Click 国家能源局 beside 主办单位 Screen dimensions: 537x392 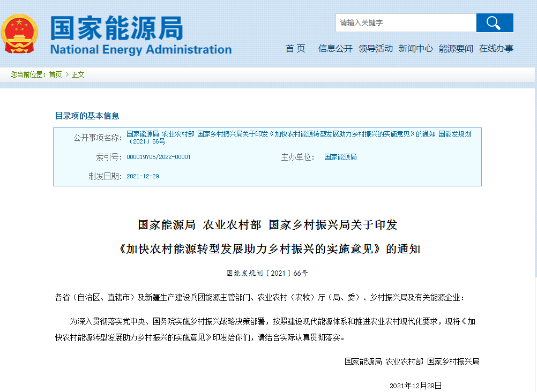point(340,157)
